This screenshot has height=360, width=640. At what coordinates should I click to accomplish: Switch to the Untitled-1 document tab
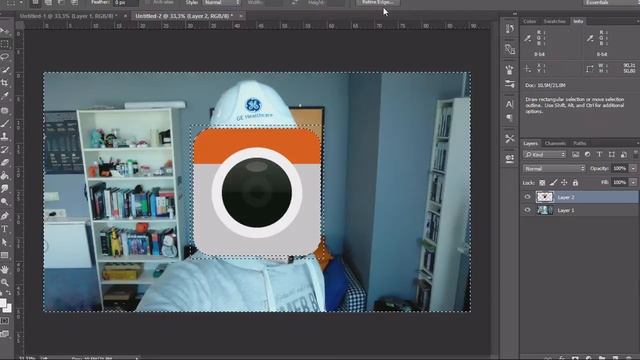[x=69, y=16]
